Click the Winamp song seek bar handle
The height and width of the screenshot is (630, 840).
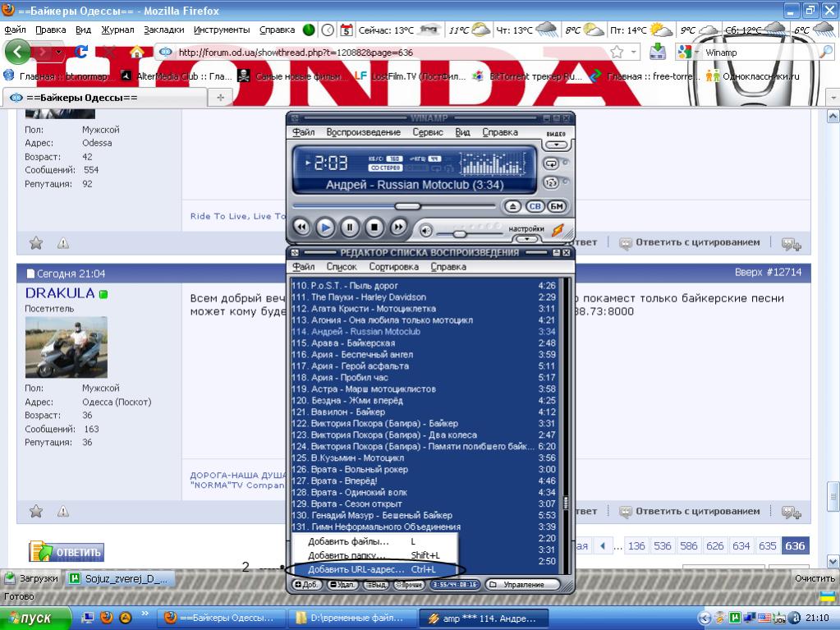(407, 206)
